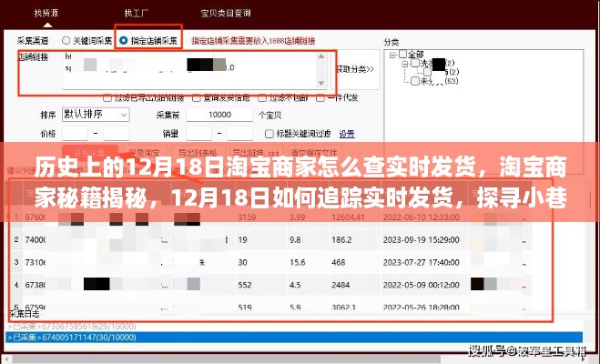Collapse the first subcategory node under 全部

[404, 64]
